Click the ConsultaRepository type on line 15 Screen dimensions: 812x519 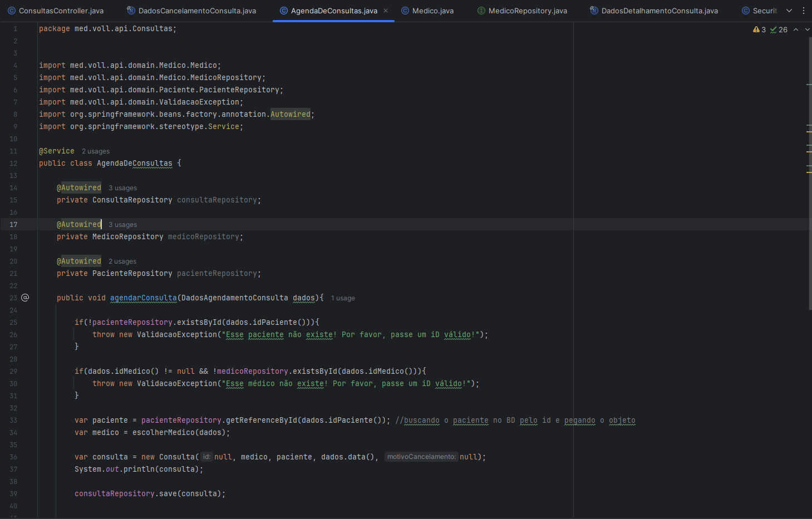pos(132,200)
